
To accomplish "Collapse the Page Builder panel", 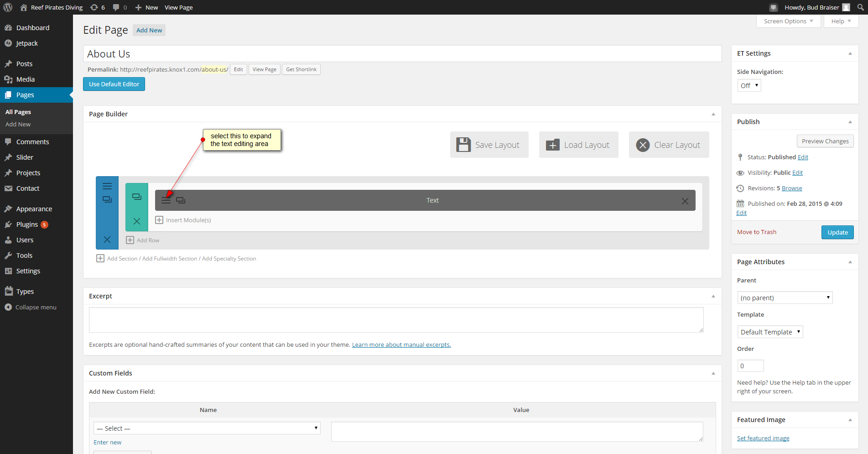I will coord(713,114).
